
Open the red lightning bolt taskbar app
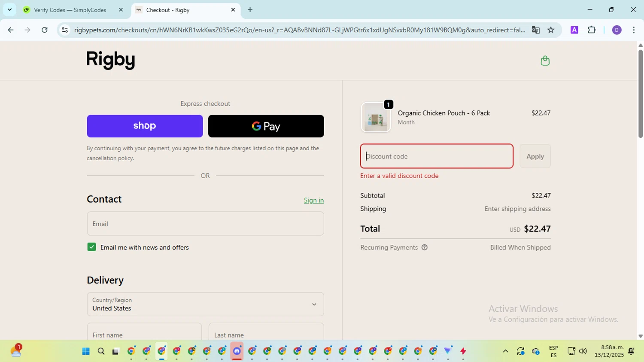pyautogui.click(x=463, y=351)
